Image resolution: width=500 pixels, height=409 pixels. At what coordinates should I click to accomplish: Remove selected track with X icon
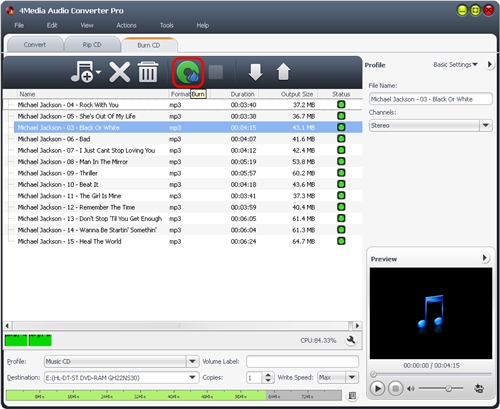point(119,72)
